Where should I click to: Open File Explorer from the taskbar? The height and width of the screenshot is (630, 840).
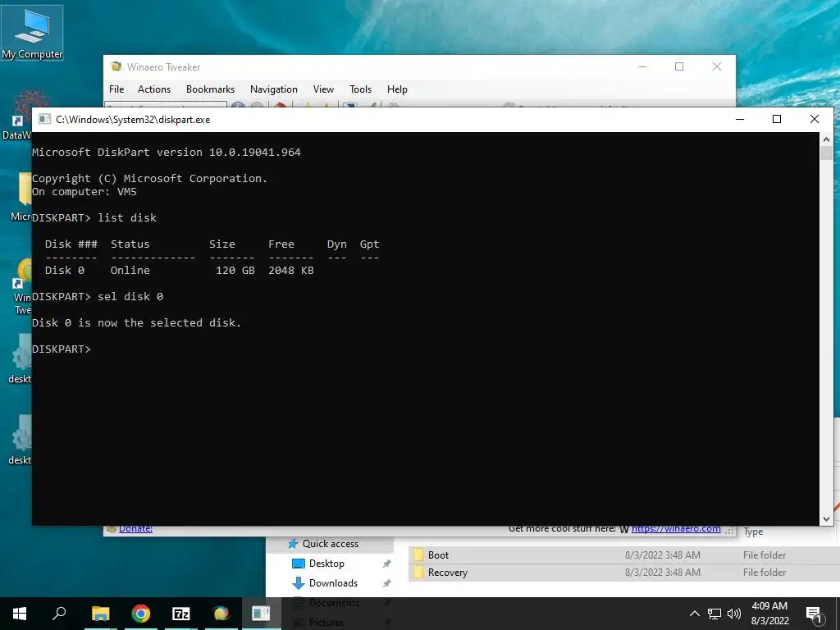click(101, 614)
